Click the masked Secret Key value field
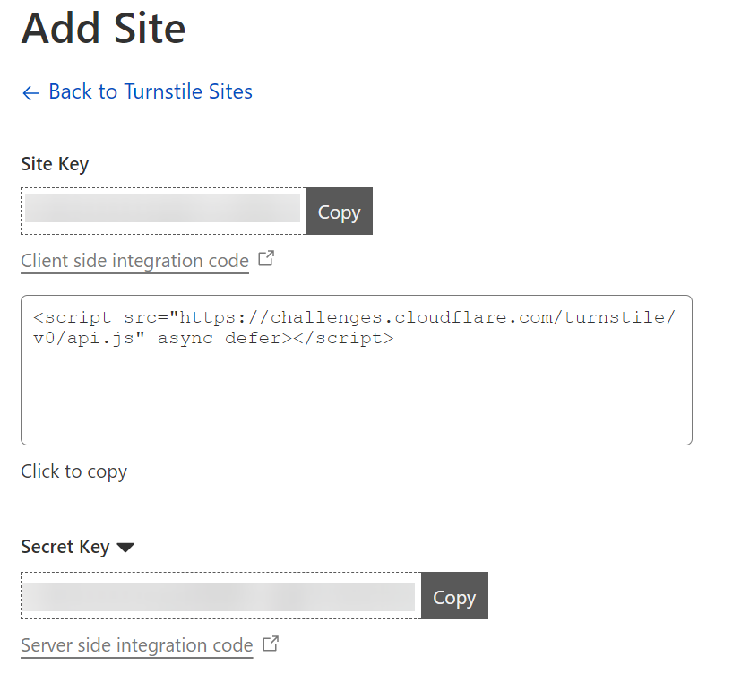Viewport: 741px width, 700px height. coord(220,595)
